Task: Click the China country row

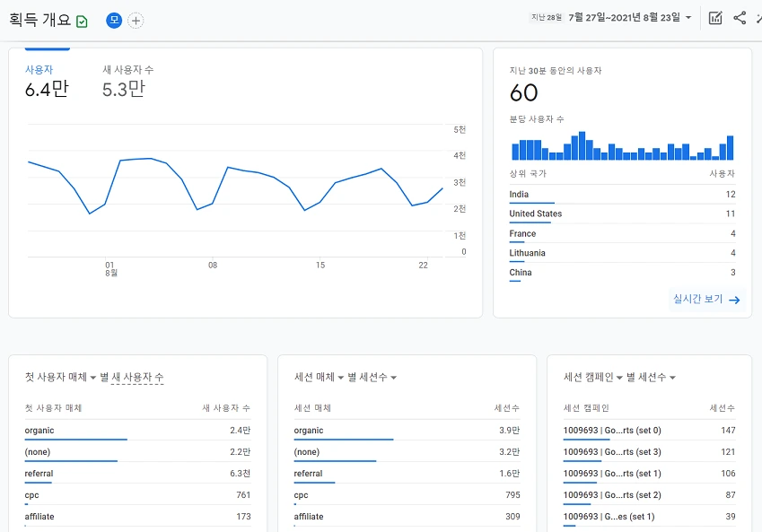Action: pos(622,273)
